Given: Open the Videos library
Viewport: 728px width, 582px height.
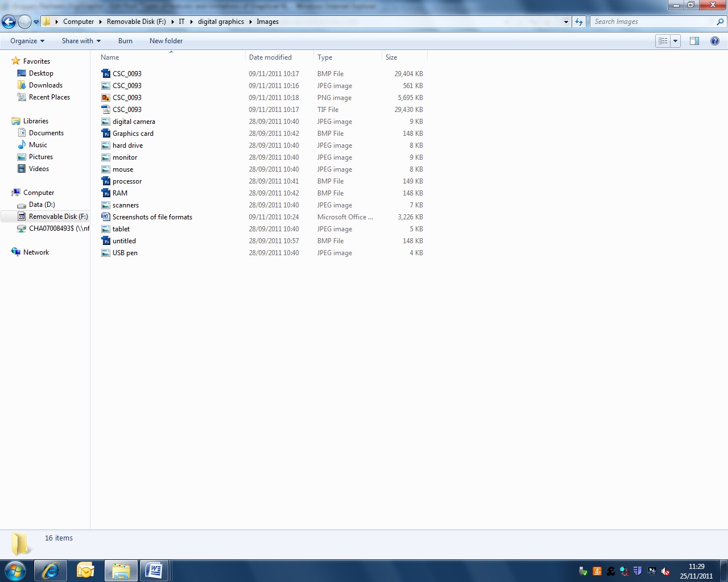Looking at the screenshot, I should click(39, 169).
